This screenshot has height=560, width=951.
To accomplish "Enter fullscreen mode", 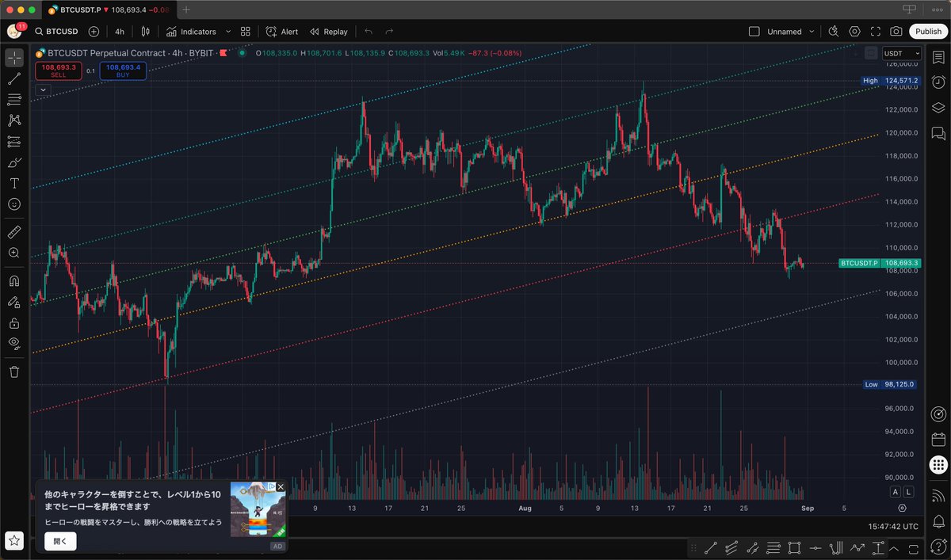I will [x=875, y=32].
